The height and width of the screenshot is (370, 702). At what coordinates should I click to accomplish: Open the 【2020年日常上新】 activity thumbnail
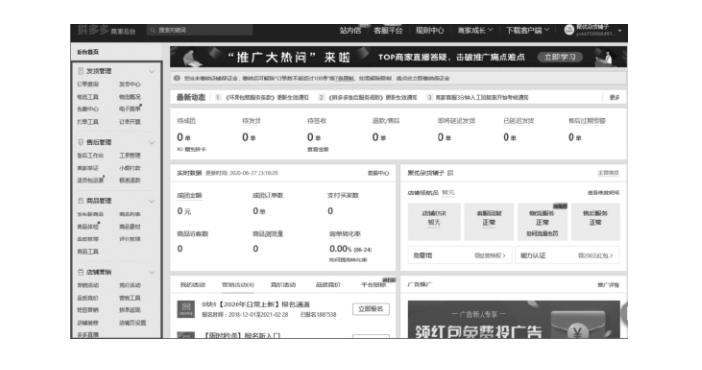186,309
